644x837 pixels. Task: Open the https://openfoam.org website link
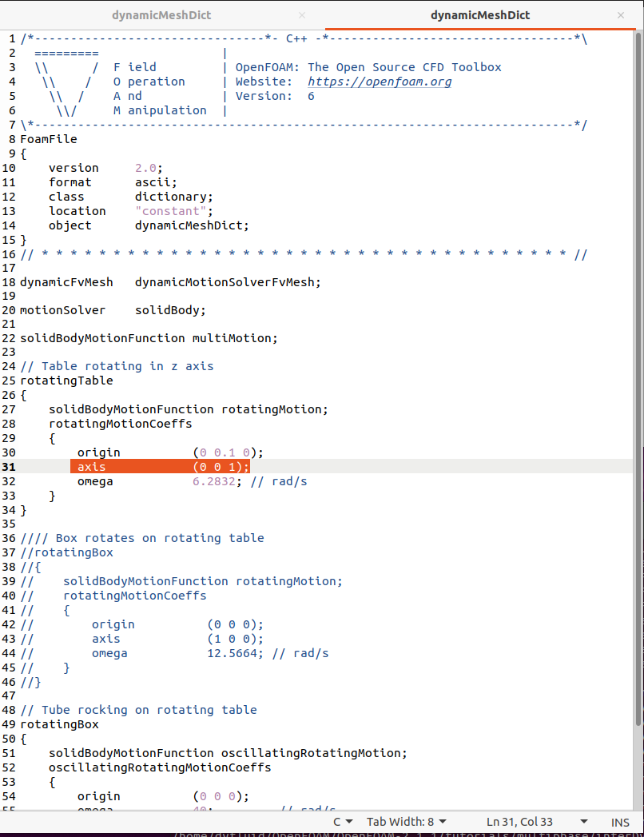coord(380,82)
